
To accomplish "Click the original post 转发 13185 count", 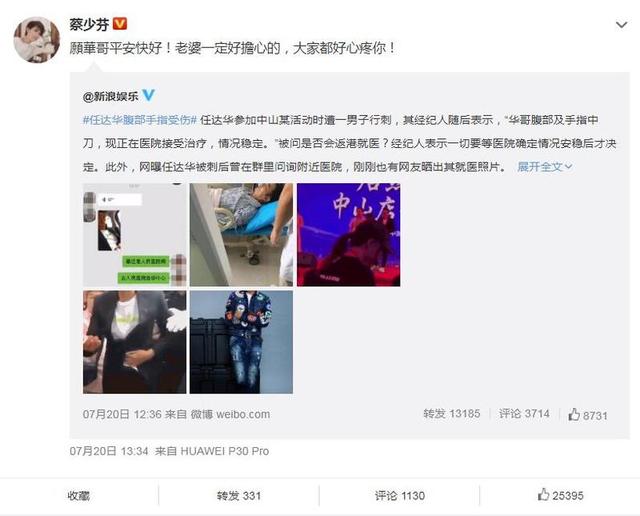I will (451, 414).
